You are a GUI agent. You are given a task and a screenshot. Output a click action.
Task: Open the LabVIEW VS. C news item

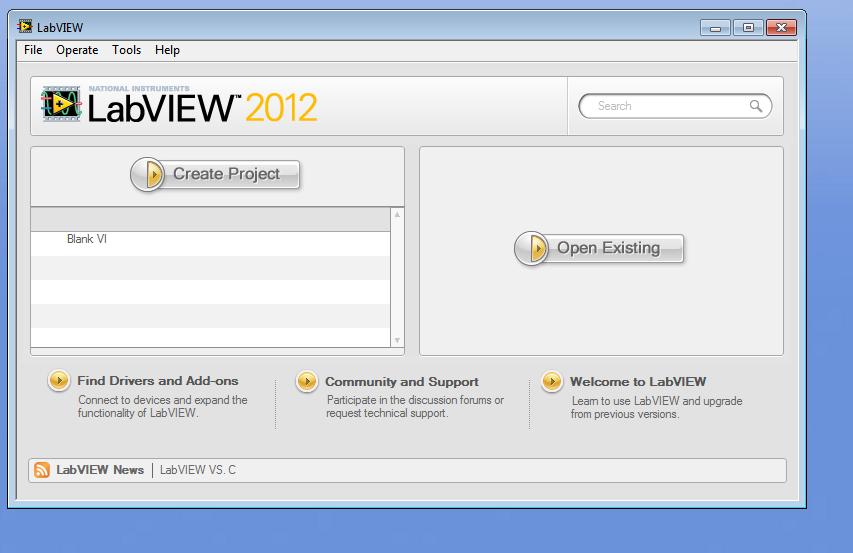[x=198, y=470]
